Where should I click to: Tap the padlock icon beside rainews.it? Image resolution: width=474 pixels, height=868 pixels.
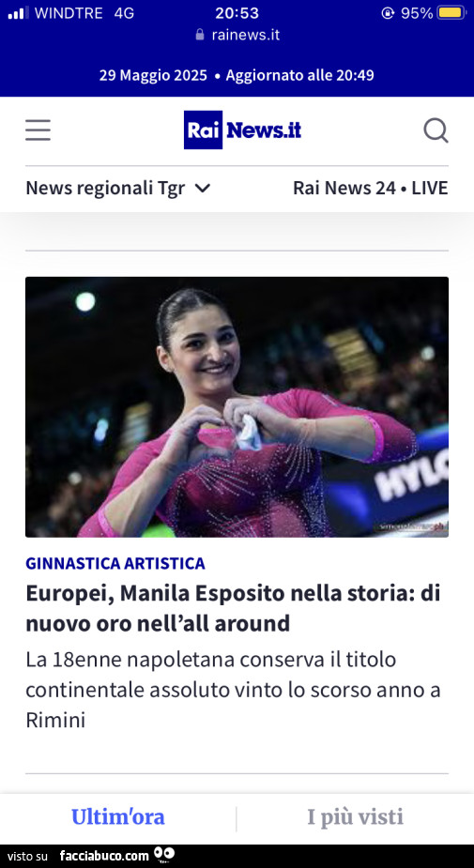(200, 35)
